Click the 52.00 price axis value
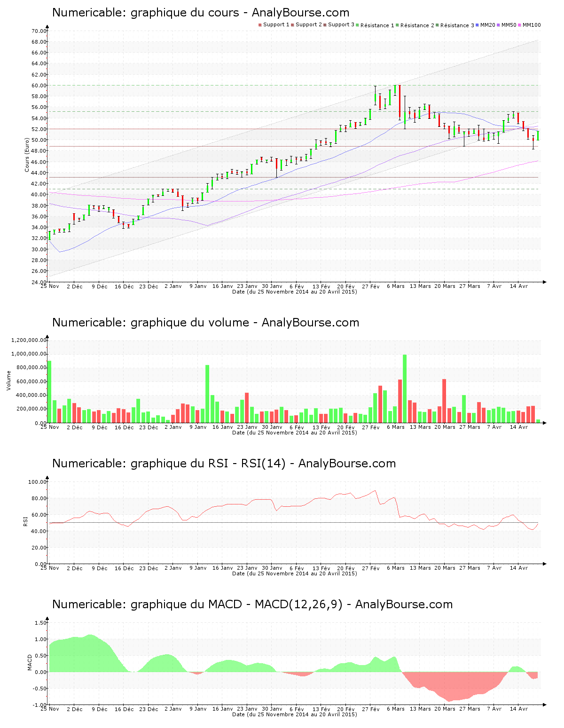564x728 pixels. click(x=39, y=129)
